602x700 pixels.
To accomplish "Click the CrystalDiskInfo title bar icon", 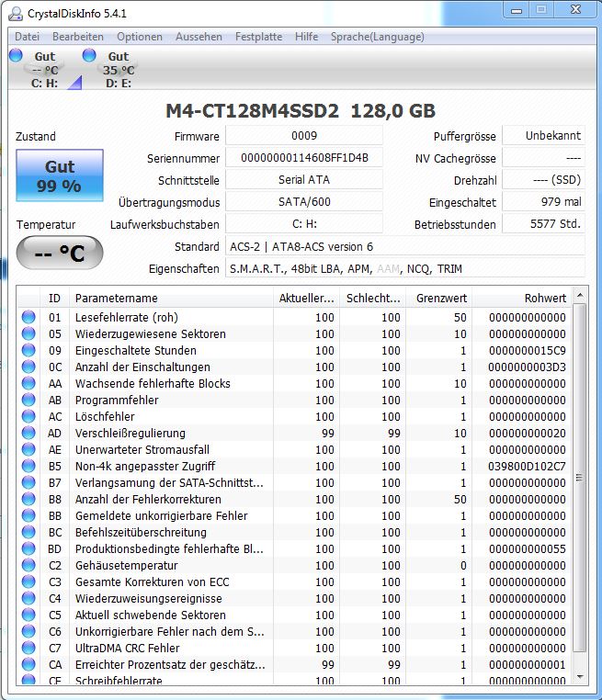I will coord(16,14).
